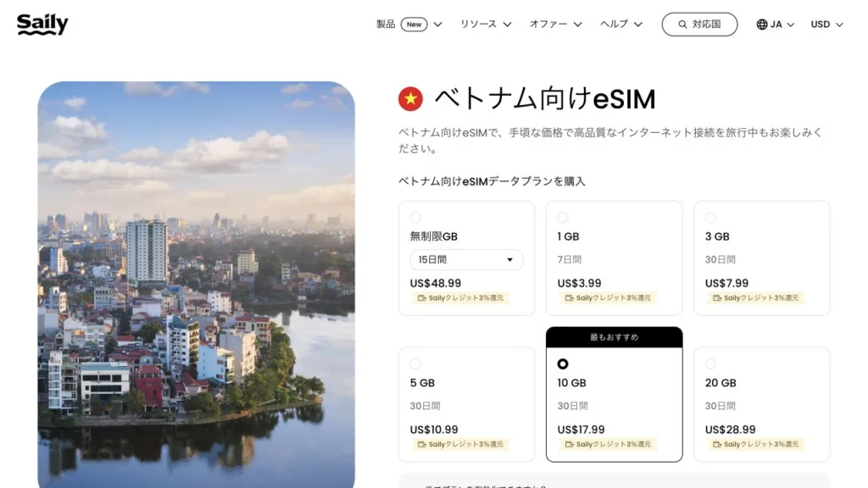This screenshot has width=868, height=488.
Task: Select the 3 GB plan radio button
Action: [710, 218]
